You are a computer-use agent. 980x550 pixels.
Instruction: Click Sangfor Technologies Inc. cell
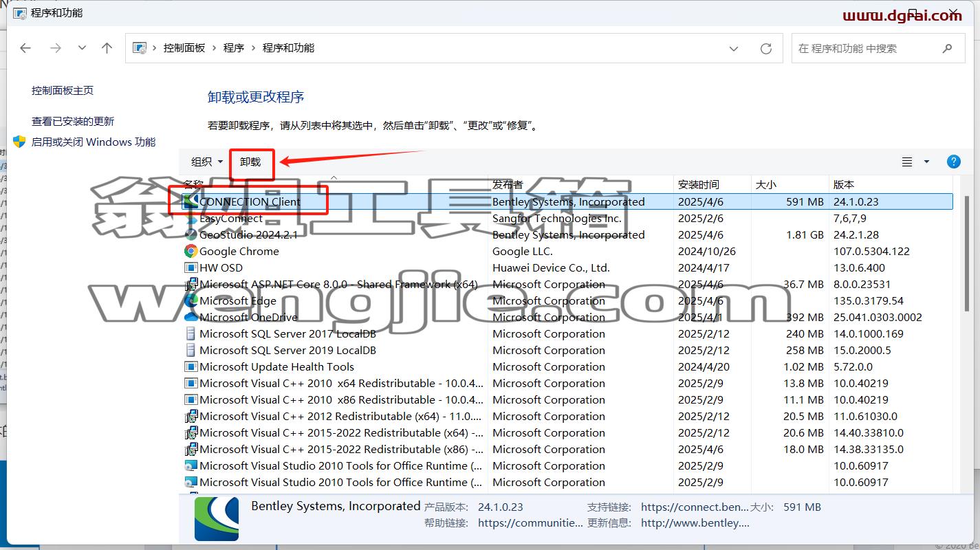point(557,219)
